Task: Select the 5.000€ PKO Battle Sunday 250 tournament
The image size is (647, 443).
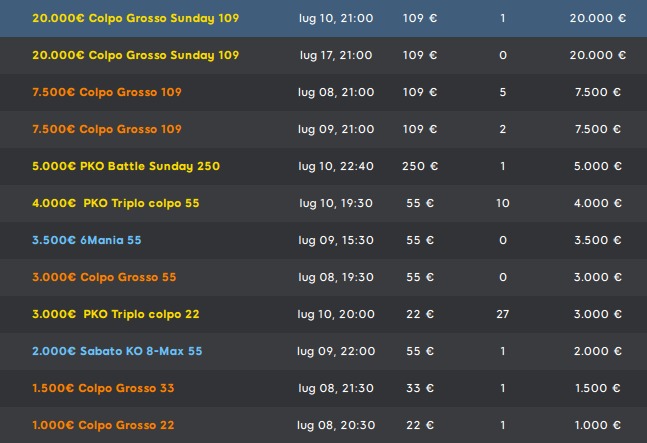Action: click(x=126, y=166)
